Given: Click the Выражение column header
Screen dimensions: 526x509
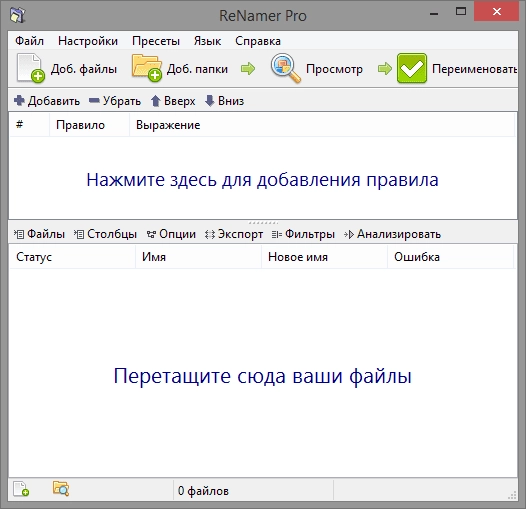Looking at the screenshot, I should pos(322,124).
